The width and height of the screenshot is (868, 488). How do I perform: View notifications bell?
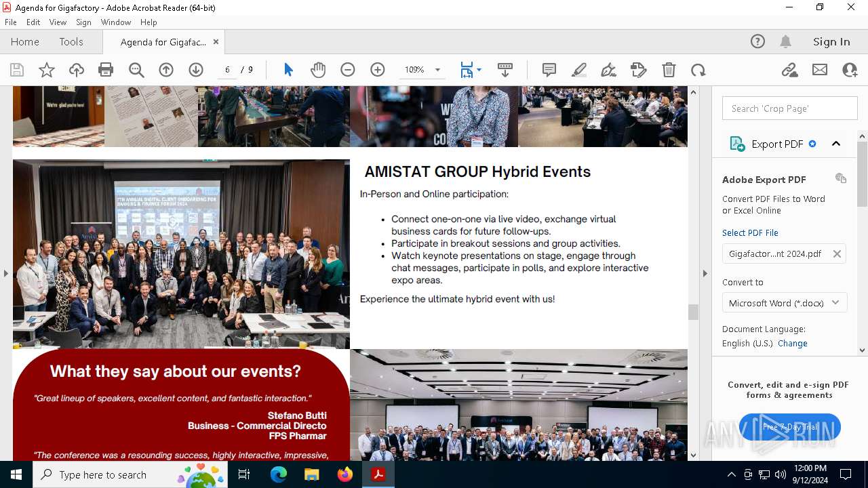pos(785,41)
